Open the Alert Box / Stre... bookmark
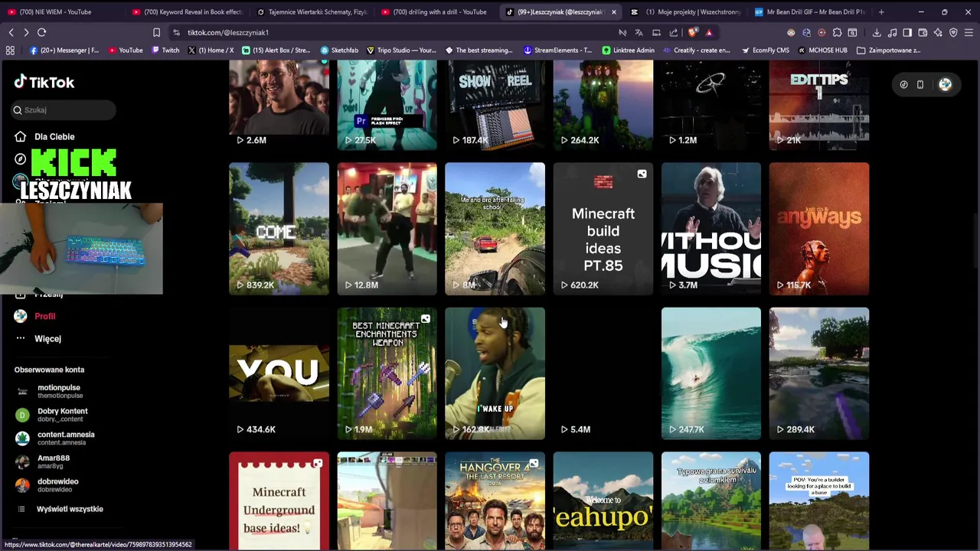980x551 pixels. [276, 50]
